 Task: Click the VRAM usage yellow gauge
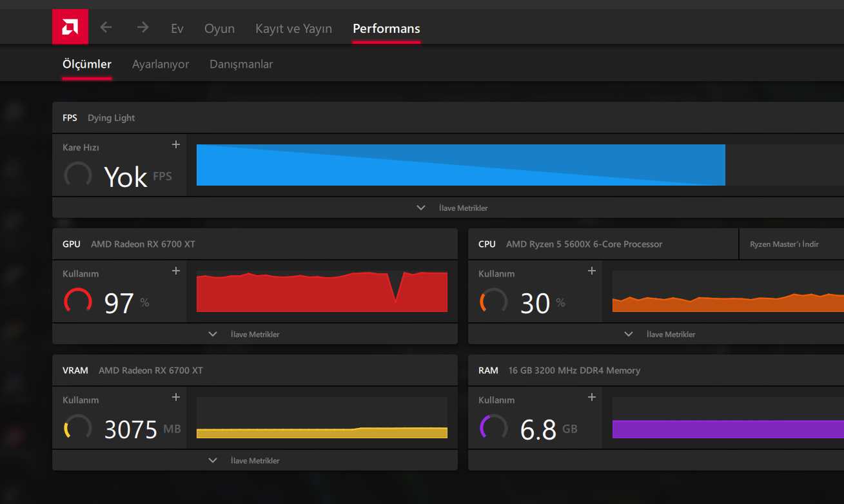click(x=78, y=428)
